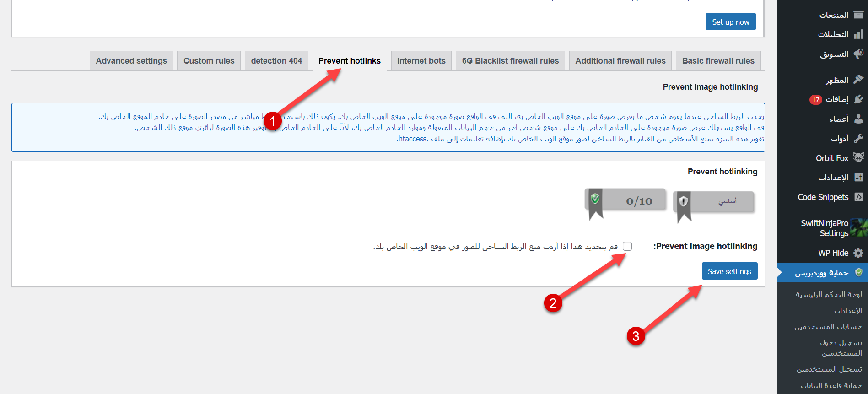The height and width of the screenshot is (394, 868).
Task: Click the blue info paragraph mentioning htaccess
Action: tap(388, 128)
